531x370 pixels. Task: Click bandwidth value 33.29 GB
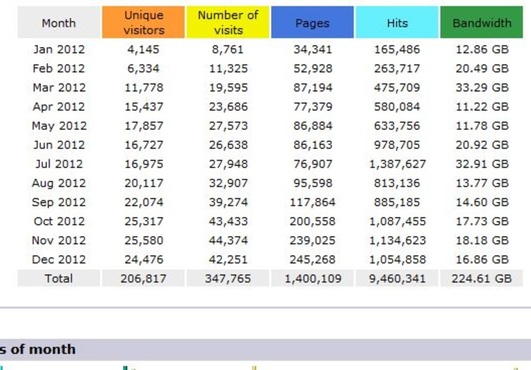click(x=482, y=88)
